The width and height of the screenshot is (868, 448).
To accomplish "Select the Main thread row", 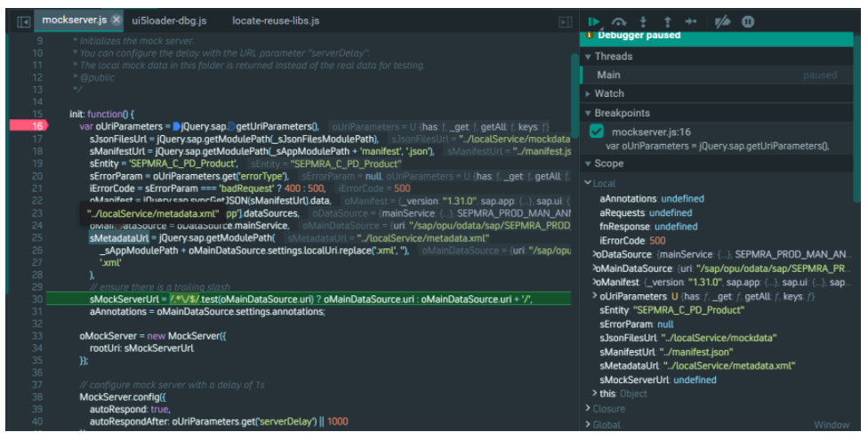I will (x=716, y=76).
